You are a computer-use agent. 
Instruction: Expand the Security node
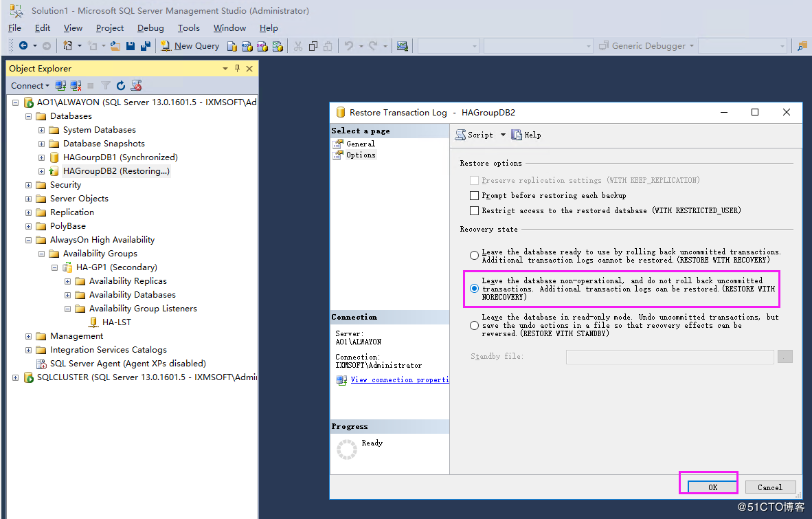coord(27,184)
